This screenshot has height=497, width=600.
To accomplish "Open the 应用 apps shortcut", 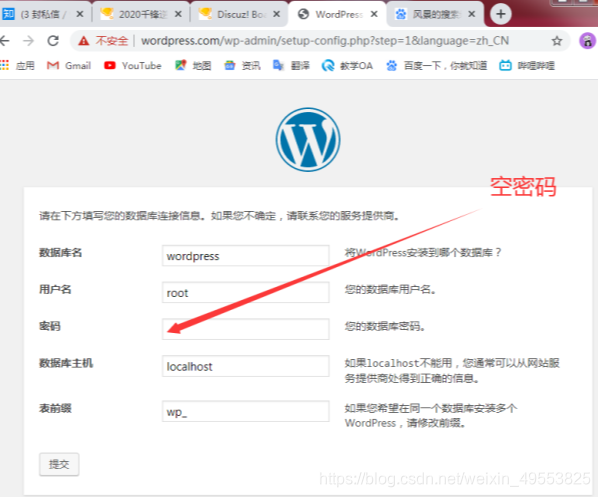I will coord(18,66).
